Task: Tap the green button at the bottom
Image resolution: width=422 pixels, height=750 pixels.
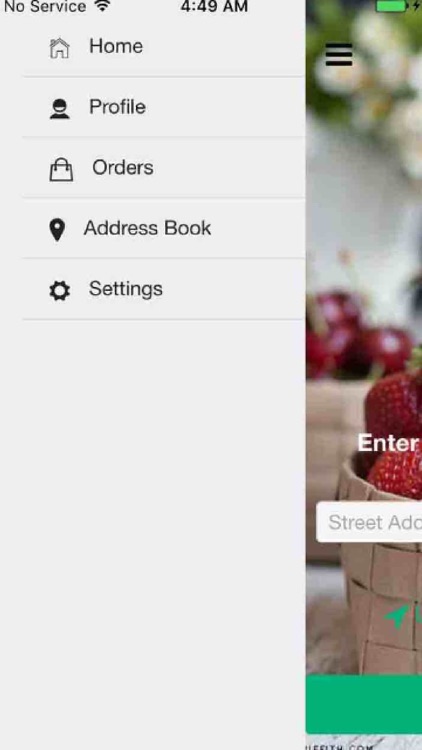Action: click(364, 704)
